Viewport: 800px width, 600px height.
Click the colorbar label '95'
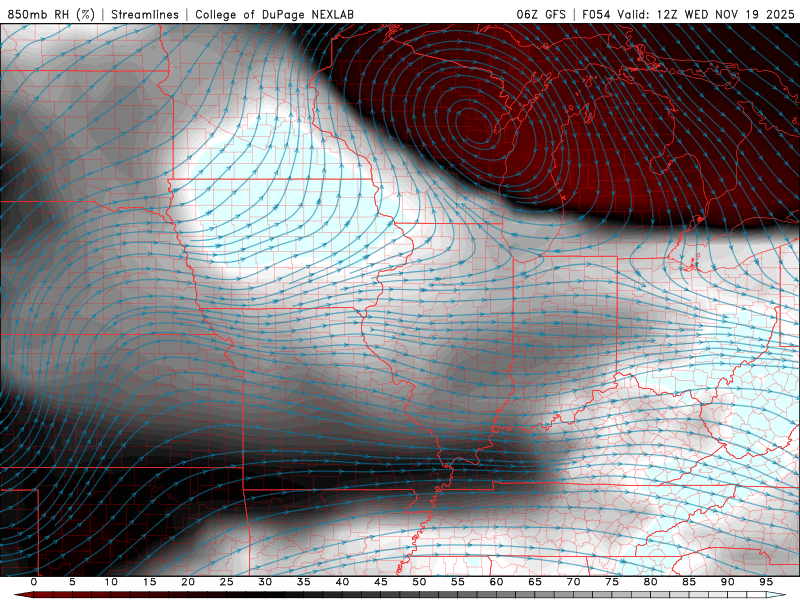click(765, 582)
